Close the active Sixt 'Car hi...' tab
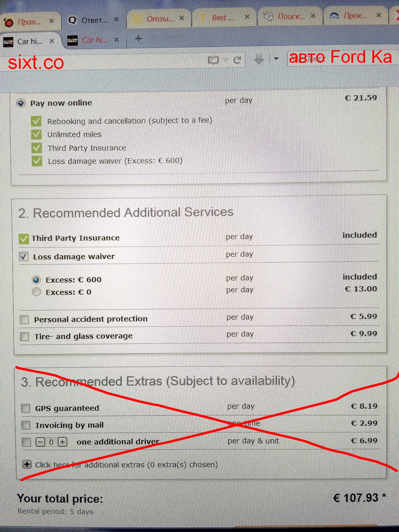The width and height of the screenshot is (399, 532). pyautogui.click(x=52, y=41)
